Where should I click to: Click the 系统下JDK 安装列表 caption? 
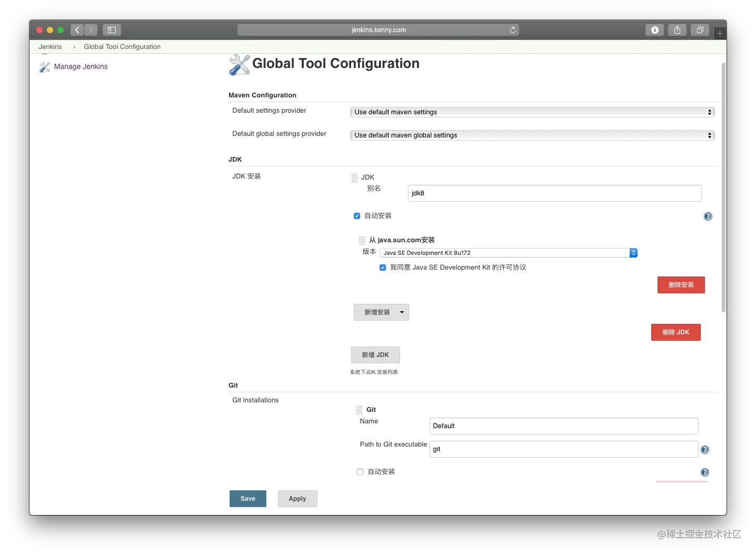coord(374,372)
